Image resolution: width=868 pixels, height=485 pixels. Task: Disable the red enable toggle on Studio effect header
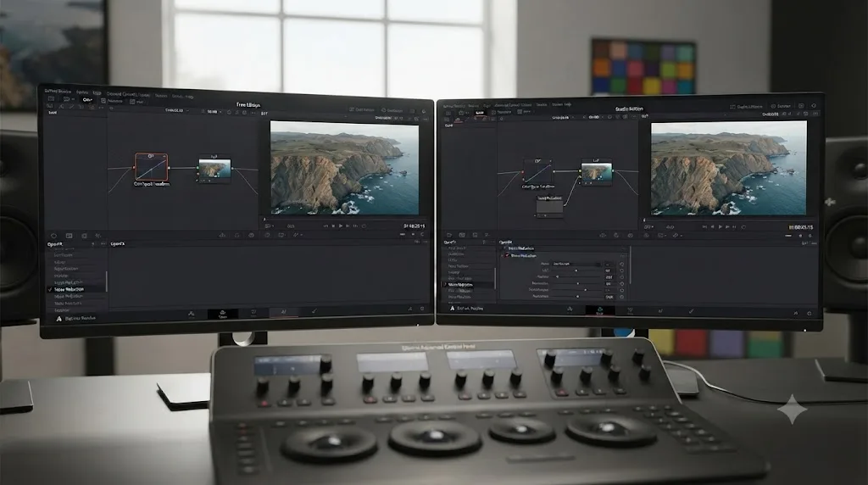point(507,256)
